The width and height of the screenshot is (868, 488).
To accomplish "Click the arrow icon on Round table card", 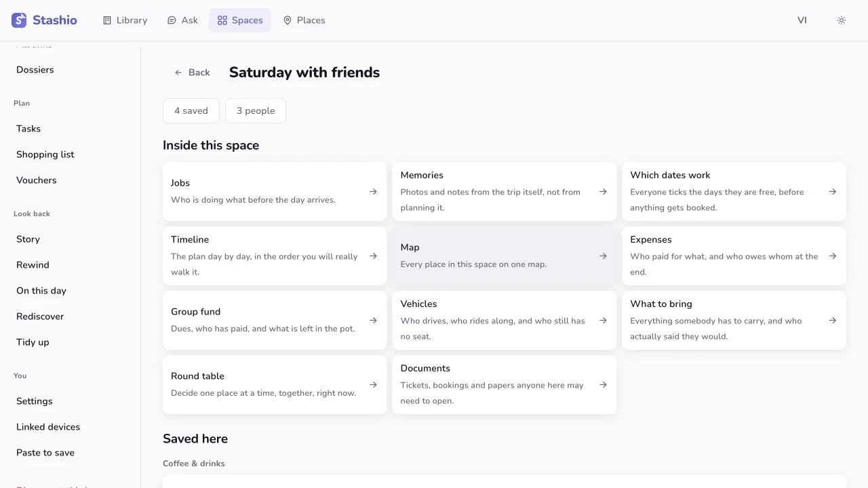I will click(373, 385).
